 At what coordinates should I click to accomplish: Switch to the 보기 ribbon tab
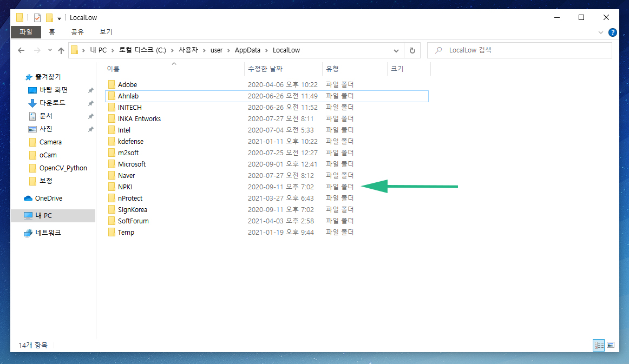pyautogui.click(x=106, y=32)
